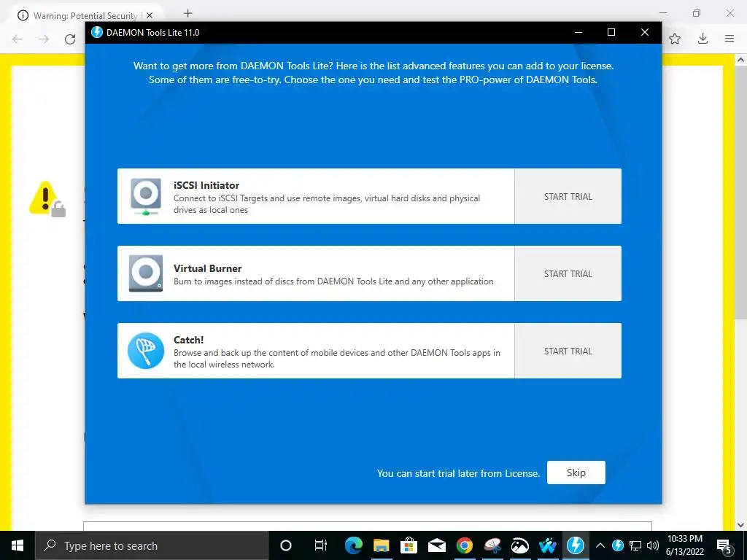Screen dimensions: 747x560
Task: Open the Mail app from taskbar
Action: 436,545
